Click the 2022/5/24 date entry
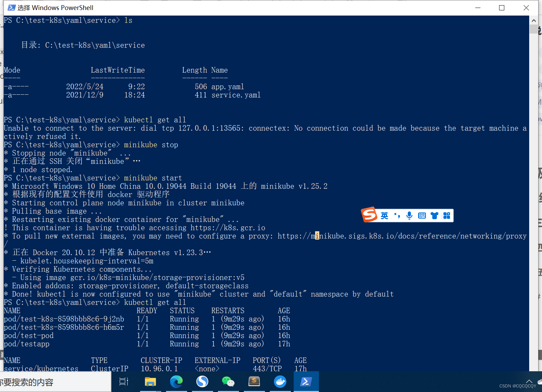This screenshot has width=542, height=392. 85,87
